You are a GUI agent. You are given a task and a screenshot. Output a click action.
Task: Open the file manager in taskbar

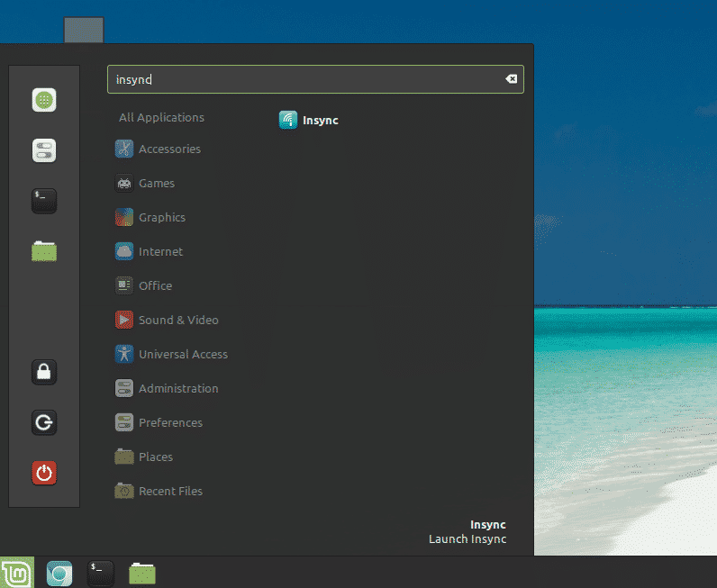(141, 573)
